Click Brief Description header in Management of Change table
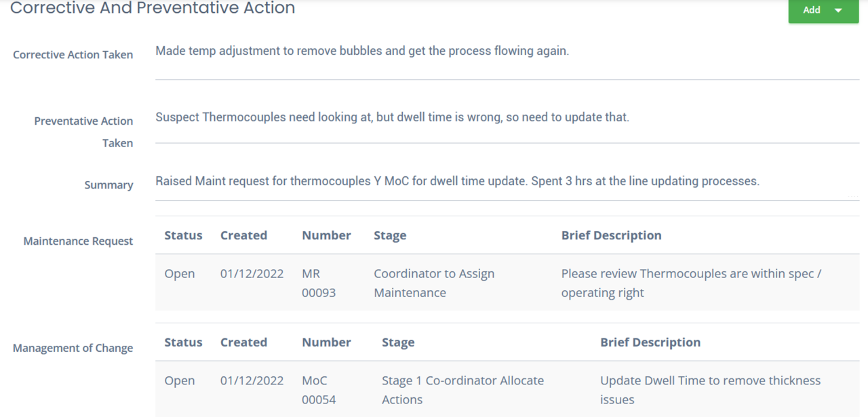This screenshot has height=417, width=868. tap(650, 342)
